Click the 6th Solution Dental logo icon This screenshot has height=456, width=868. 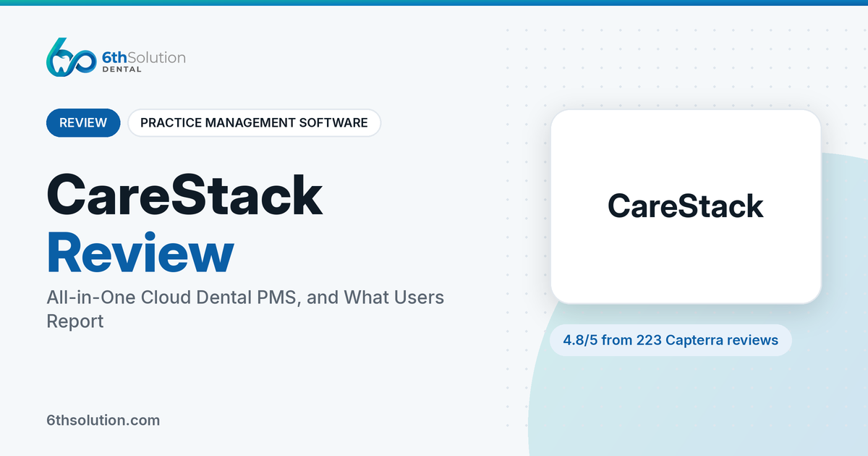pyautogui.click(x=70, y=58)
